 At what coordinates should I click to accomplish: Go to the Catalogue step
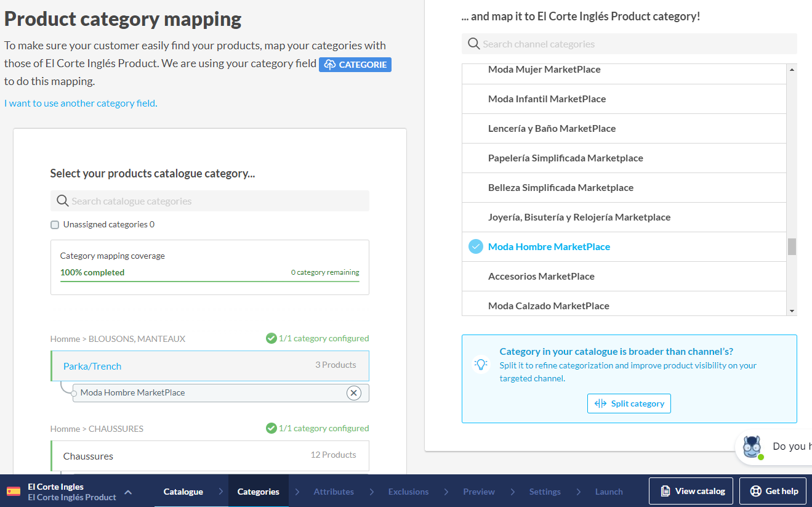183,492
